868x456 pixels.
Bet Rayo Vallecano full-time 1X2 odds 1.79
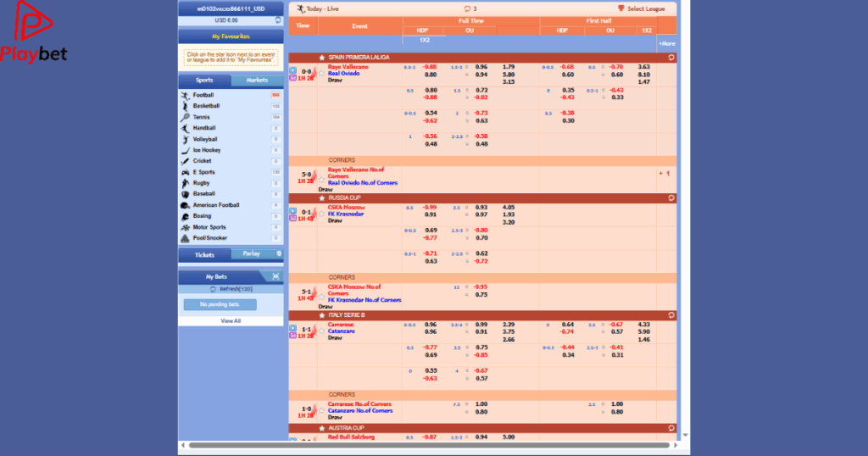pyautogui.click(x=509, y=67)
